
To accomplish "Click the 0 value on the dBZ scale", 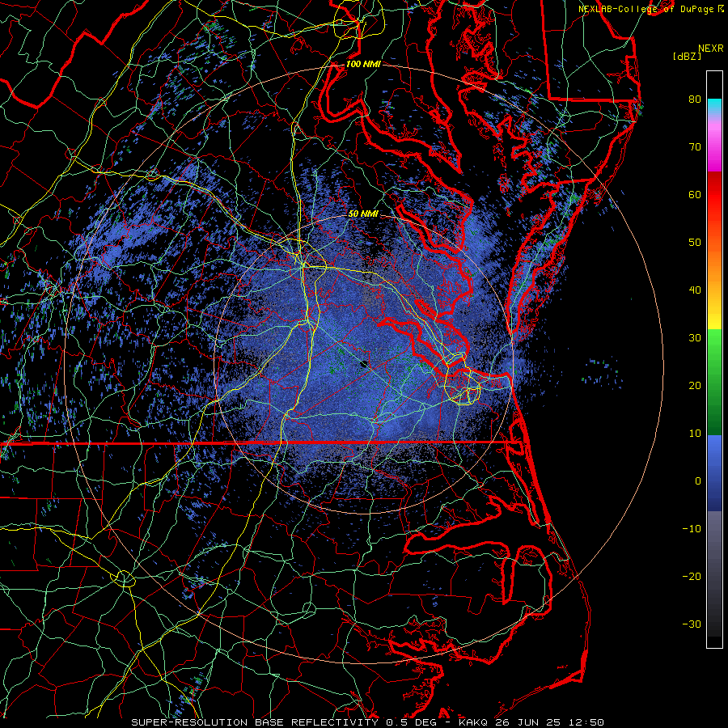I will pyautogui.click(x=698, y=481).
